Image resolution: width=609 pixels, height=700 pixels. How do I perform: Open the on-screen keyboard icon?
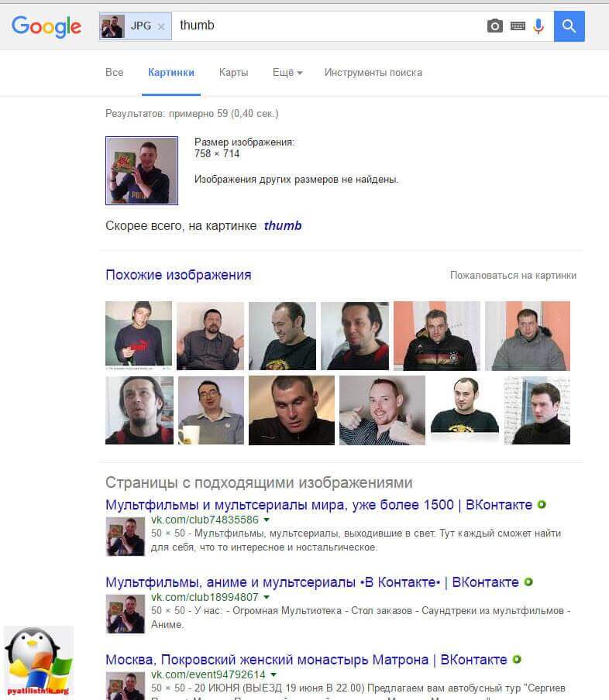point(518,26)
